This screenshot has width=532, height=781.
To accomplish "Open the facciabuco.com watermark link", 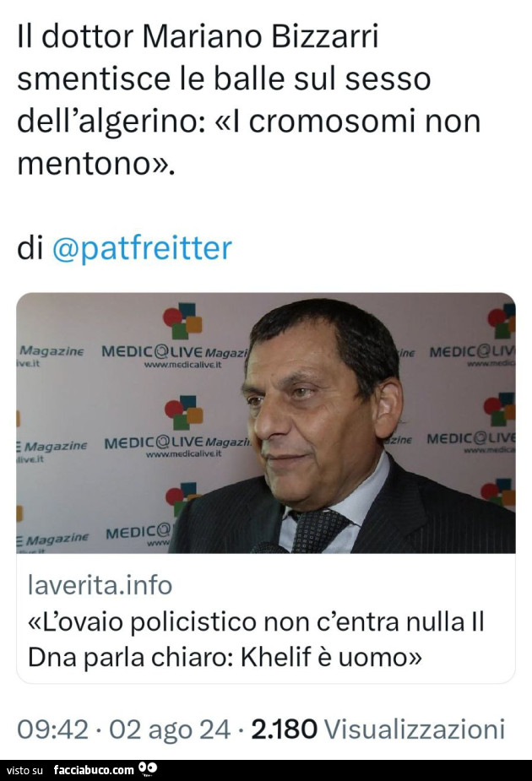I will click(x=94, y=770).
